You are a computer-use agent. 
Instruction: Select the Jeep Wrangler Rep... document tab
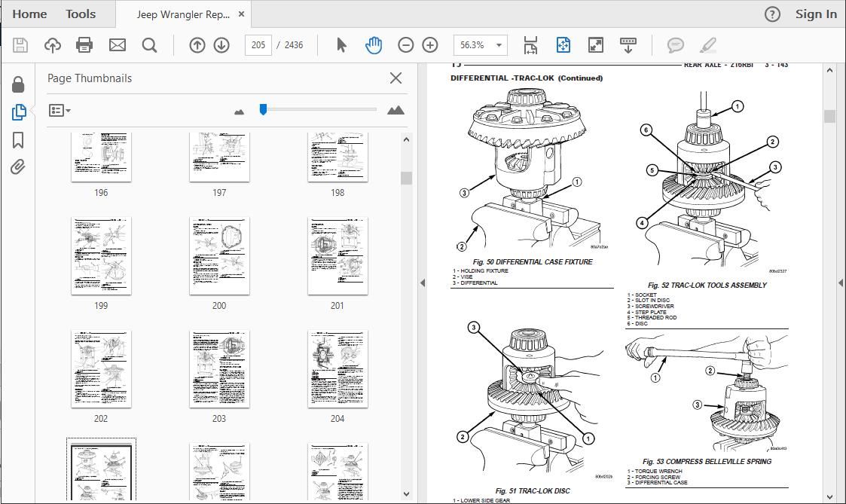point(183,14)
